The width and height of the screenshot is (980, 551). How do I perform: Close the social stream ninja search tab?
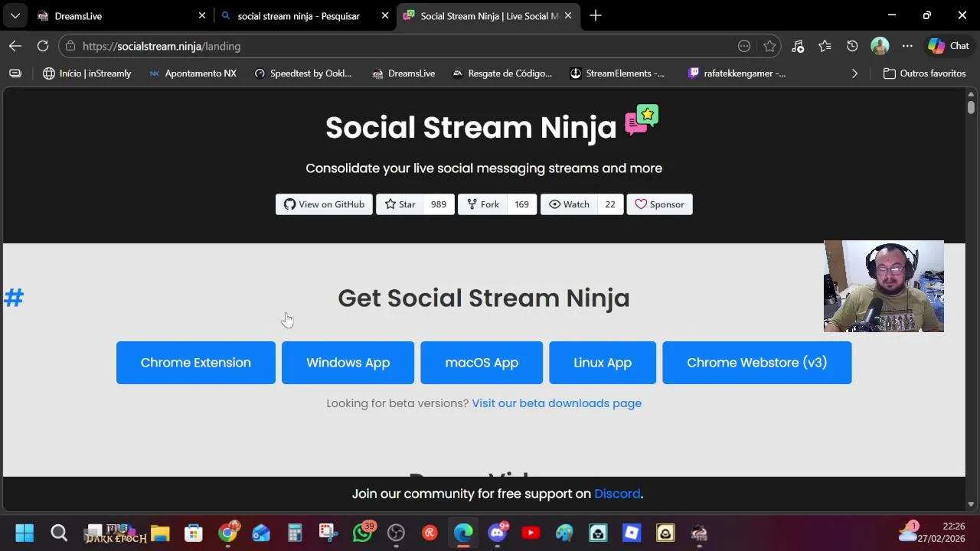tap(385, 15)
